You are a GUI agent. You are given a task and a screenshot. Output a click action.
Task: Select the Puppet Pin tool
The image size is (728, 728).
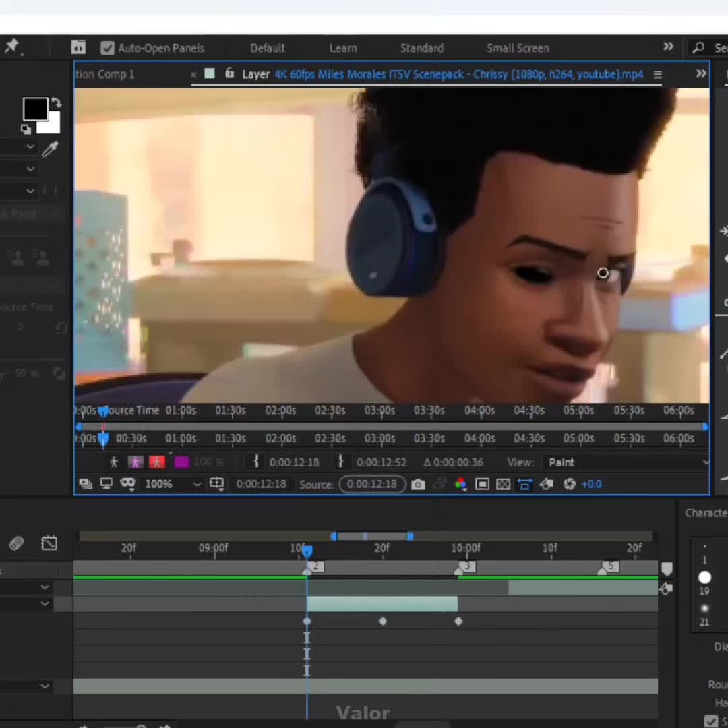[x=12, y=47]
